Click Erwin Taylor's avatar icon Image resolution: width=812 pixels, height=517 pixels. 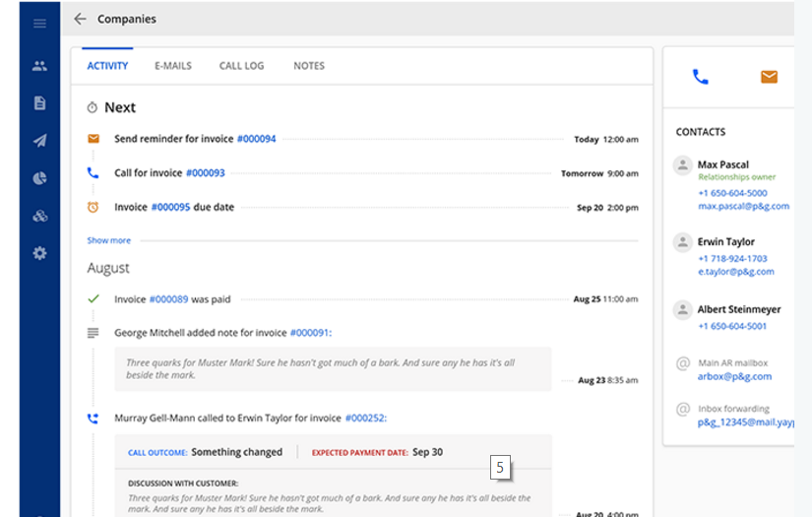click(682, 242)
